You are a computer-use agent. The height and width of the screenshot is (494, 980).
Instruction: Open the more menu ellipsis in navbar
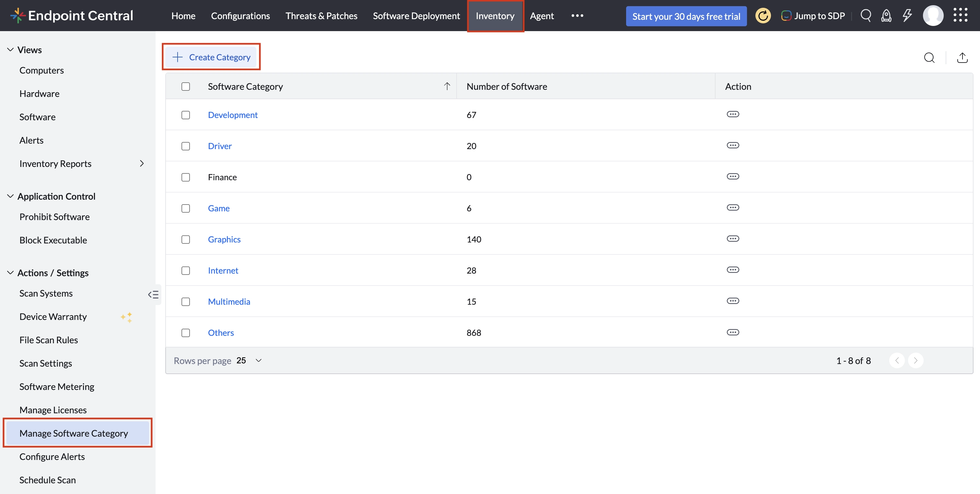[x=577, y=16]
